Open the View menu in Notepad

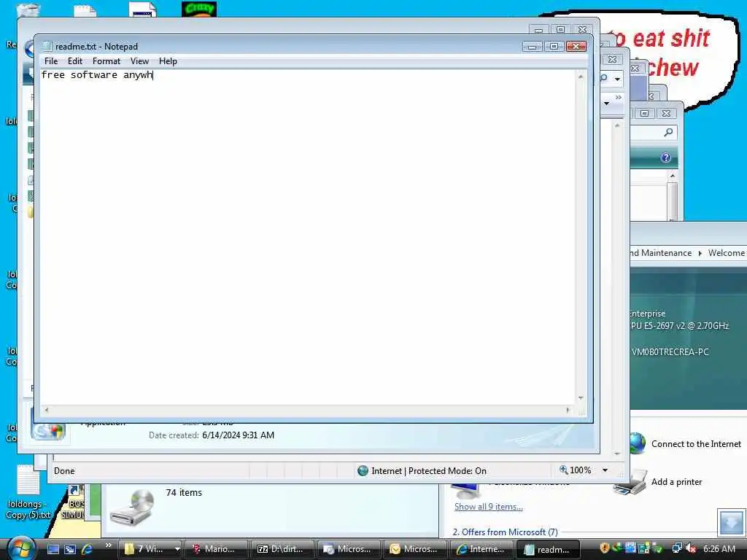(139, 61)
